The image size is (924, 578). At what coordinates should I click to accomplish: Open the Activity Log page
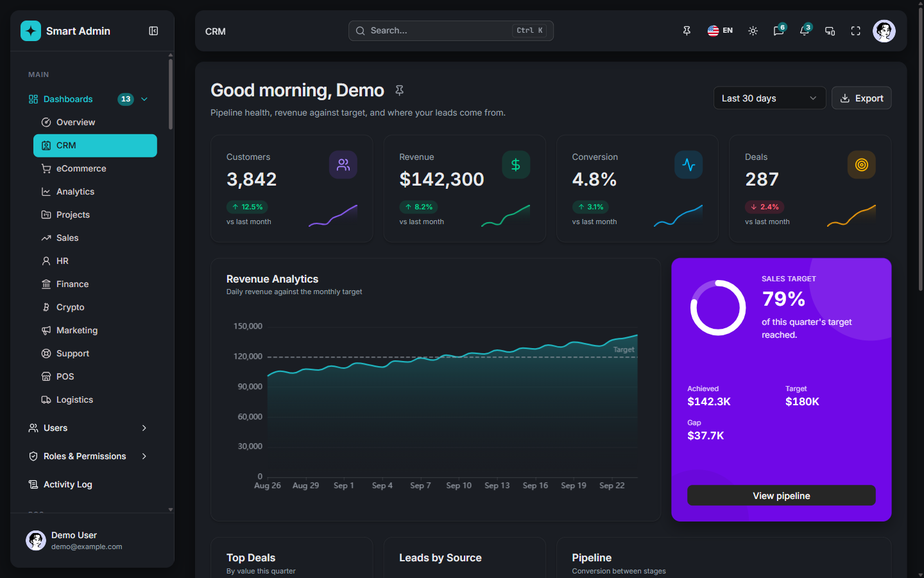pos(89,484)
